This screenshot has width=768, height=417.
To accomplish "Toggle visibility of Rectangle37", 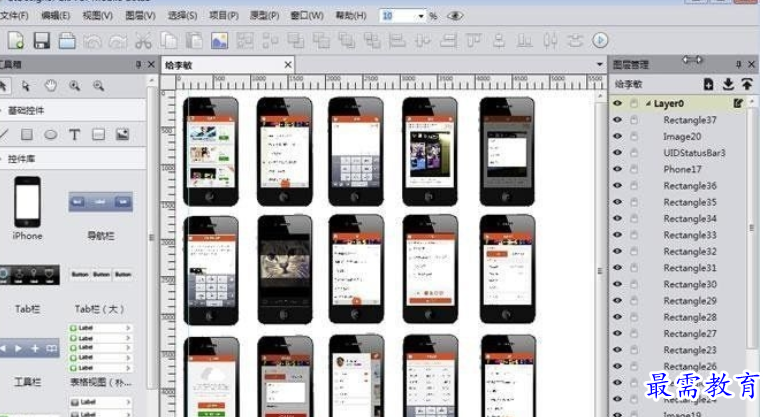I will pos(618,120).
